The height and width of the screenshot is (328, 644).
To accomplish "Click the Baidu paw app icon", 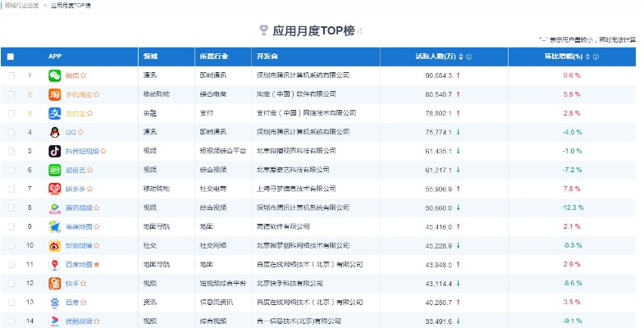I will coord(55,302).
